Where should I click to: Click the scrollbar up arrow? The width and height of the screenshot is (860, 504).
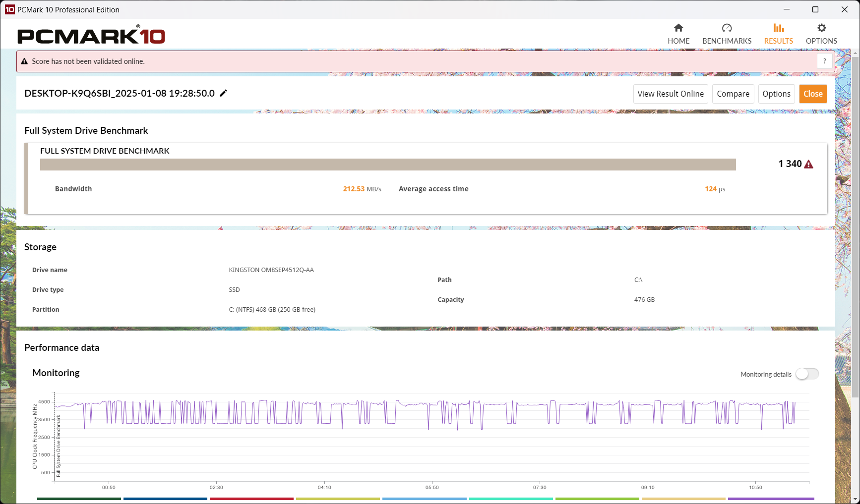pyautogui.click(x=855, y=53)
